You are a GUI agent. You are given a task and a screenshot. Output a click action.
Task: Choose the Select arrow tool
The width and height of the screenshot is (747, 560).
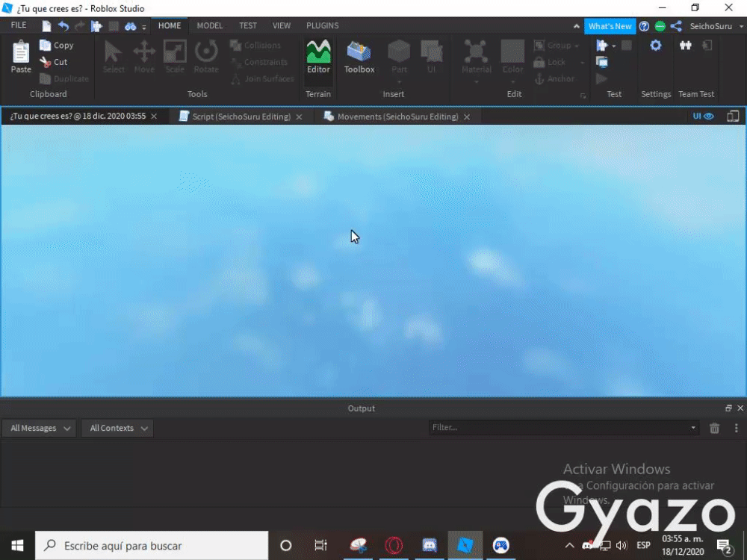(x=114, y=57)
